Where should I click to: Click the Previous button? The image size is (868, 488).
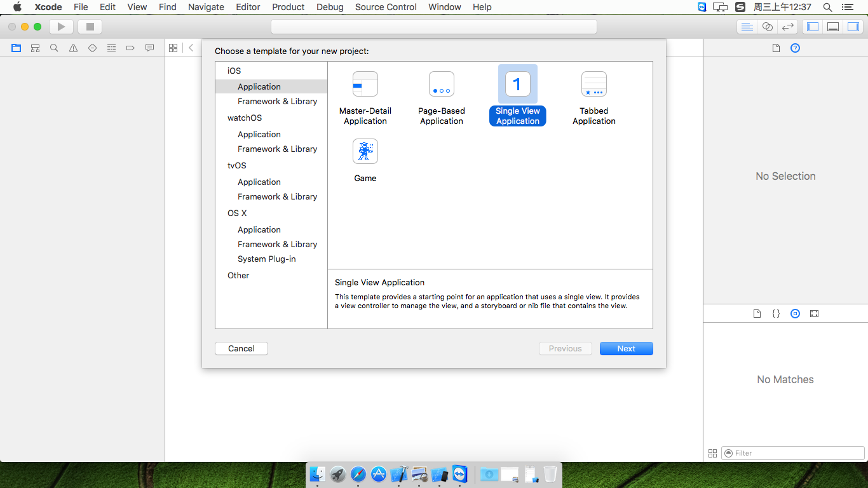566,348
